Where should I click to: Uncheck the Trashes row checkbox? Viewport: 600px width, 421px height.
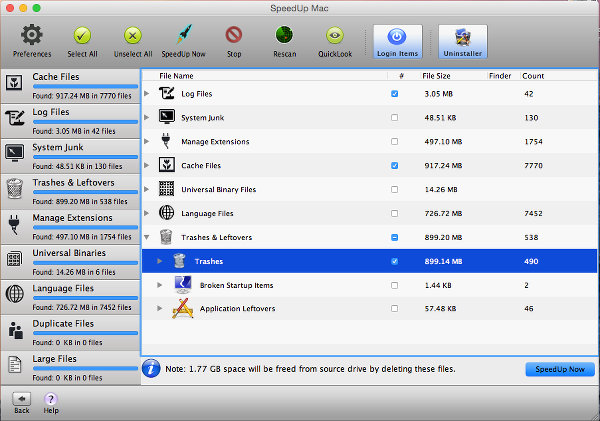pos(395,261)
